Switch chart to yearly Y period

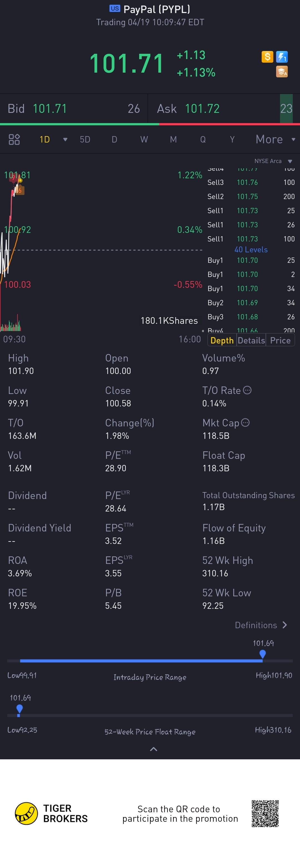click(232, 139)
